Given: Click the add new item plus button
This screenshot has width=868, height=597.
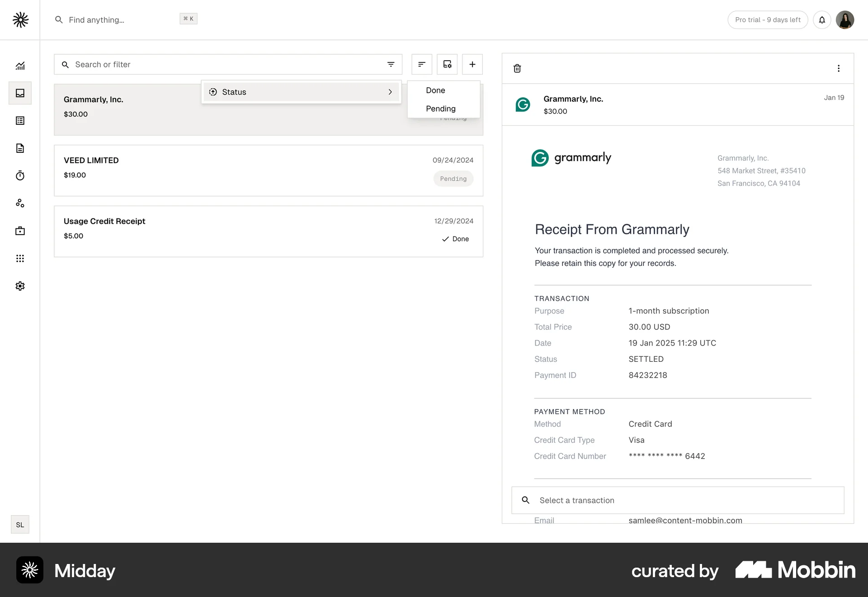Looking at the screenshot, I should coord(472,64).
